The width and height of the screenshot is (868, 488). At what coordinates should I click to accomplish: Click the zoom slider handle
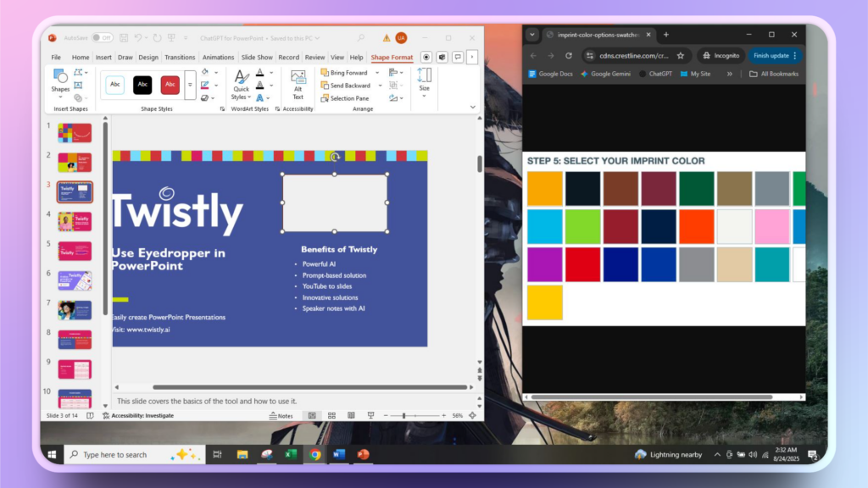[403, 415]
